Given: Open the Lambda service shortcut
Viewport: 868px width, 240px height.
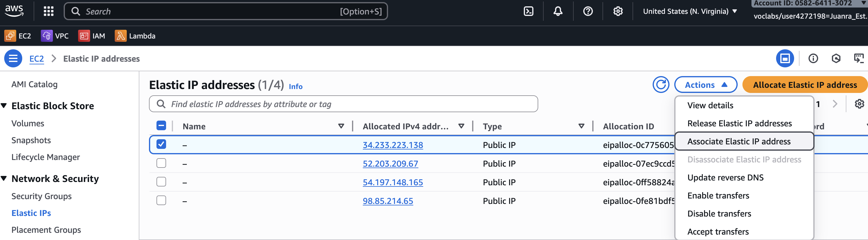Looking at the screenshot, I should pos(135,36).
